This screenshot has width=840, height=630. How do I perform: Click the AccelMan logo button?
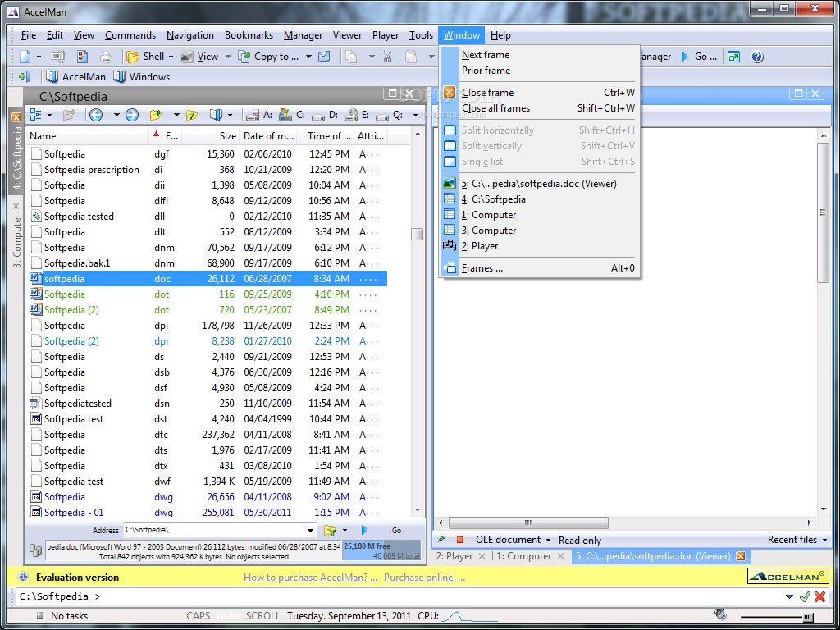787,577
